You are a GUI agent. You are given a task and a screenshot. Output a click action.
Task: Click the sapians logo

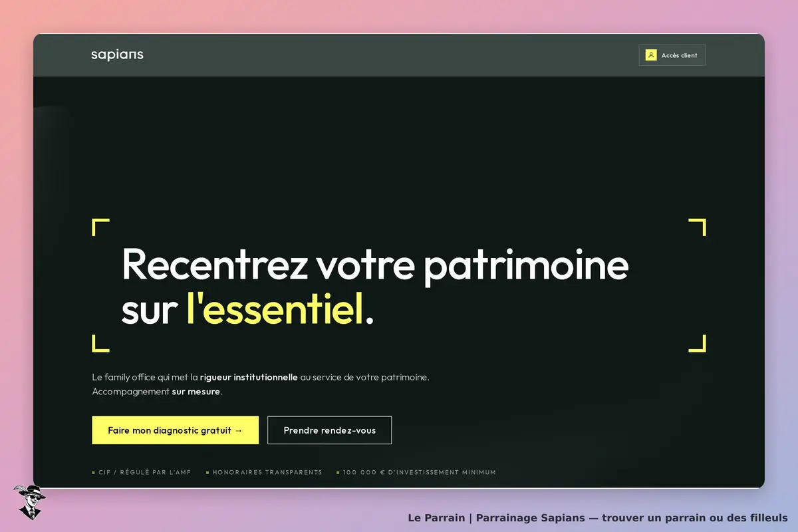pyautogui.click(x=117, y=55)
